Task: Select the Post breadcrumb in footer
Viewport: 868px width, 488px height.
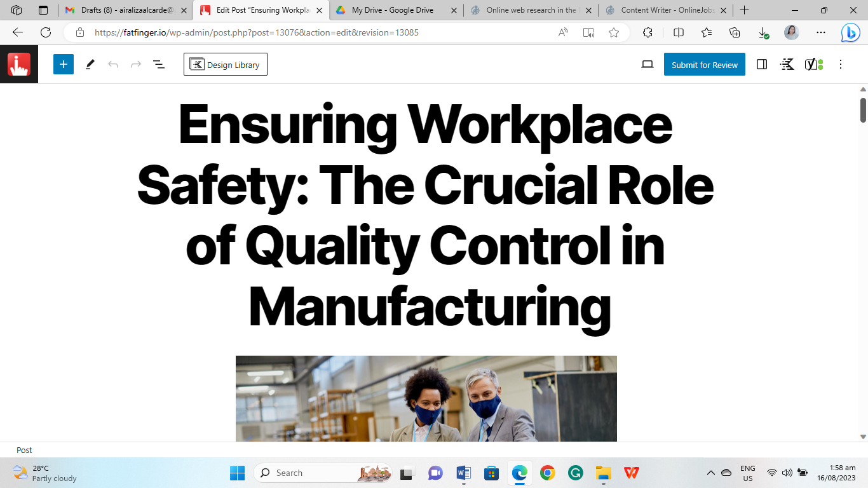Action: [24, 450]
